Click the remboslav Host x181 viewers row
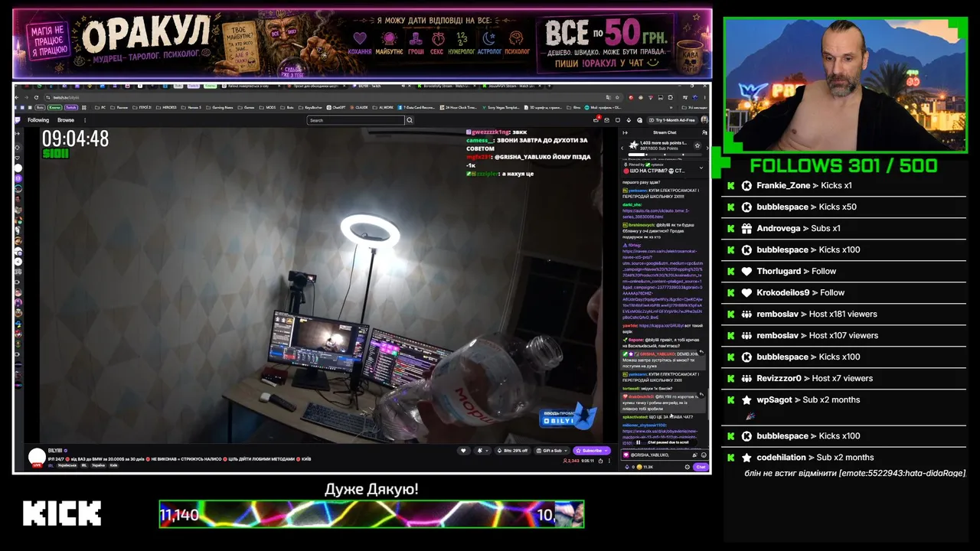The height and width of the screenshot is (551, 980). click(x=843, y=315)
